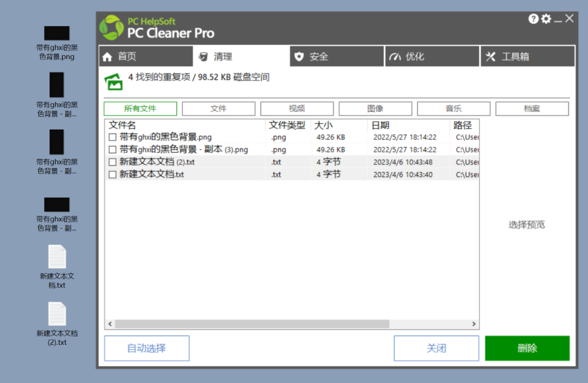Switch to the 清理 tab
This screenshot has height=383, width=588.
pyautogui.click(x=241, y=56)
